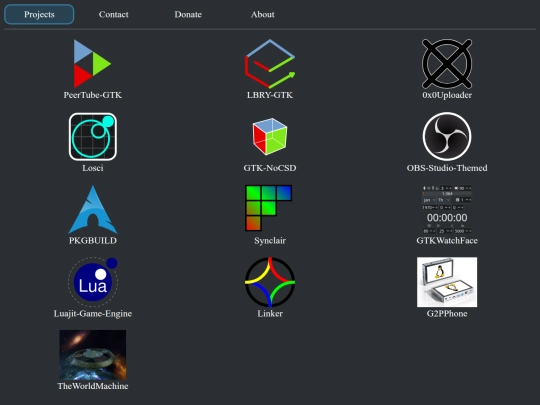Open the Synclair green blocks icon
The height and width of the screenshot is (405, 540).
coord(269,208)
